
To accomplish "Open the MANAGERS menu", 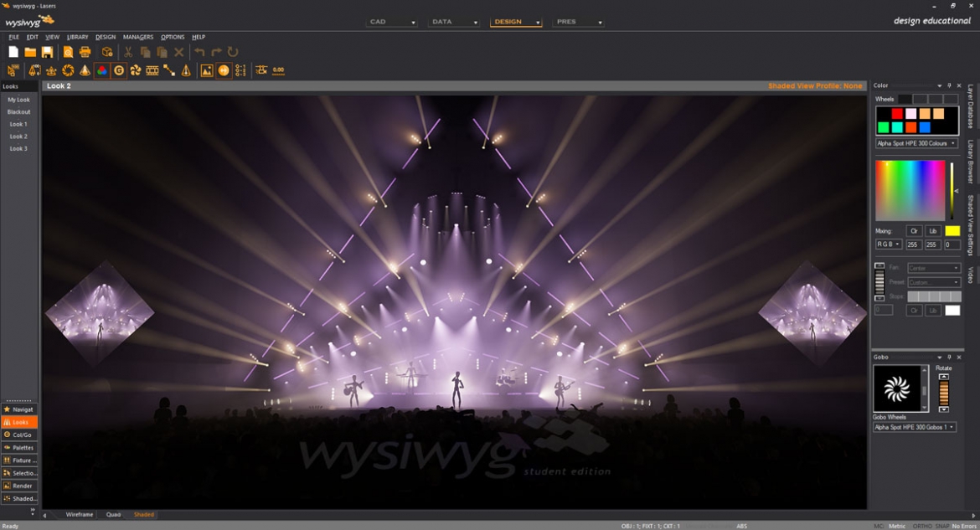I will click(138, 37).
